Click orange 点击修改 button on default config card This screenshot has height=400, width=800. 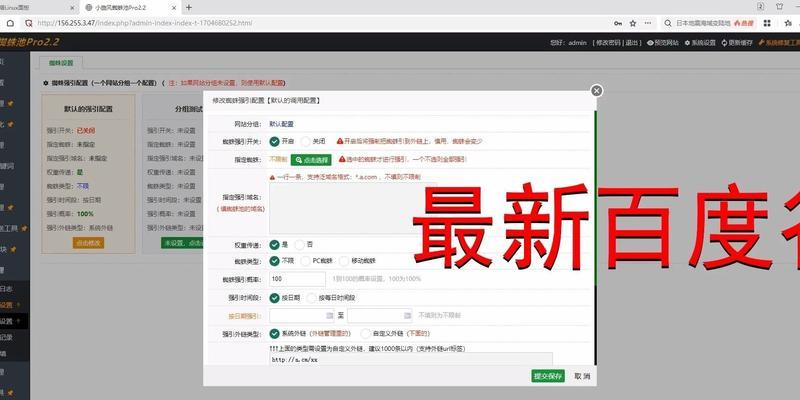coord(88,243)
